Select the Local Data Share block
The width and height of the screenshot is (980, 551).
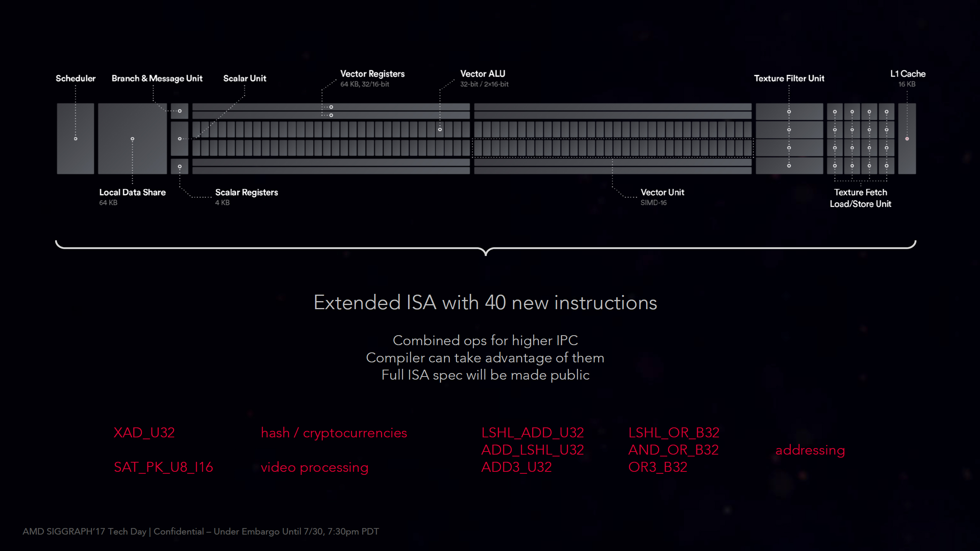(132, 139)
